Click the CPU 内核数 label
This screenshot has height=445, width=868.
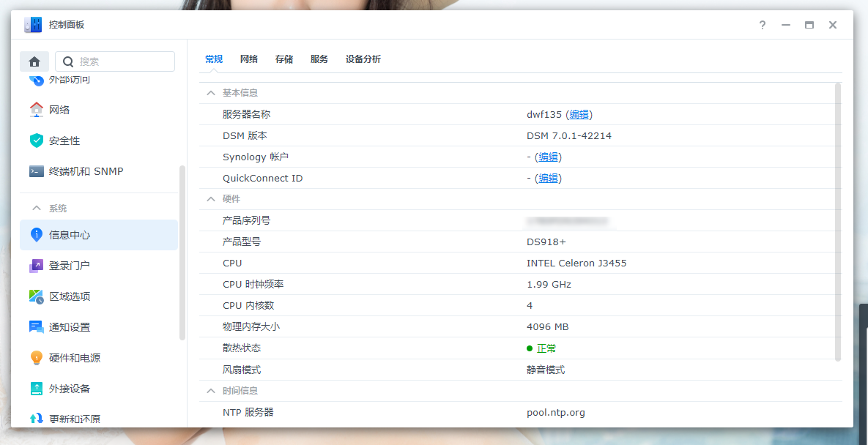tap(248, 306)
